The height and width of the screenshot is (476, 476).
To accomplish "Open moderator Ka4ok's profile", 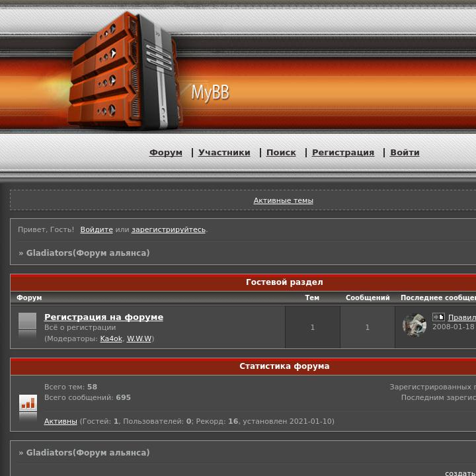I will coord(111,338).
